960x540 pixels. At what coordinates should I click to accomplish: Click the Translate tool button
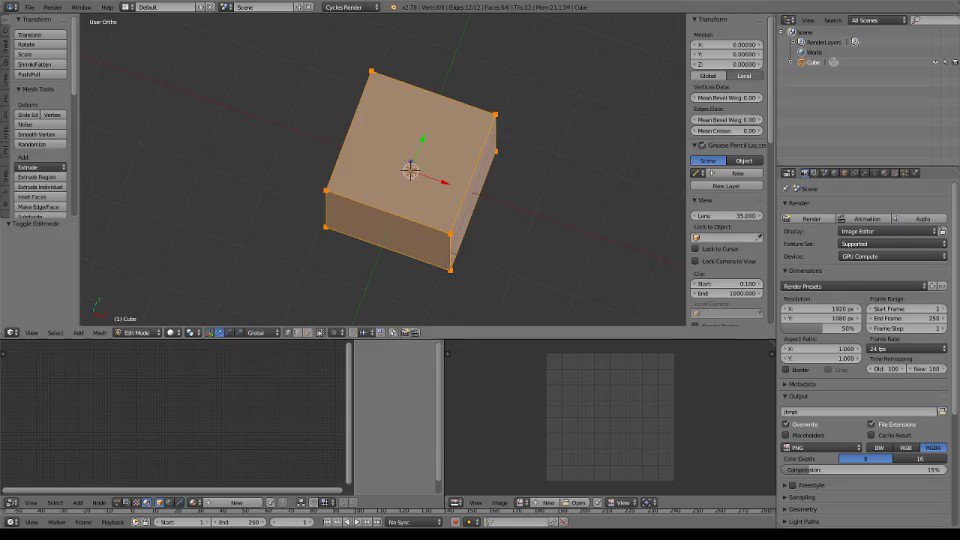click(x=40, y=35)
